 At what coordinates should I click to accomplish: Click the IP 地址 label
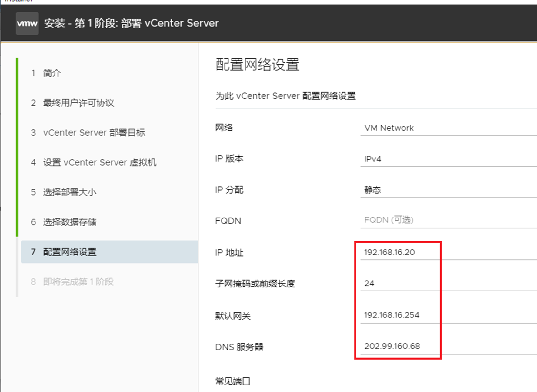[229, 252]
